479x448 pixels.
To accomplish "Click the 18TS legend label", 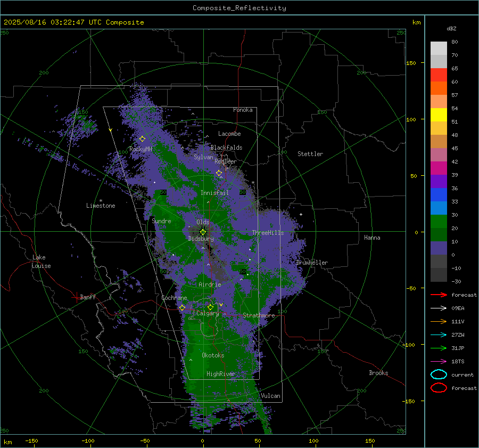I will pos(458,362).
